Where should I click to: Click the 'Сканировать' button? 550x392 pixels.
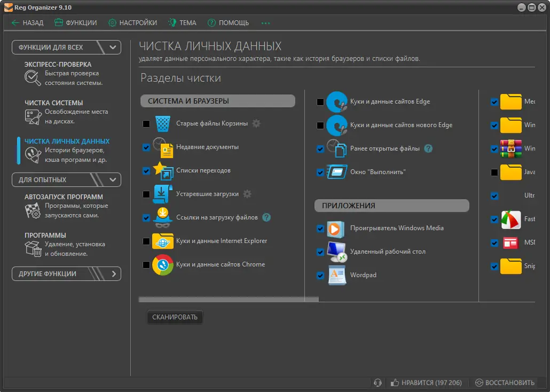pyautogui.click(x=175, y=317)
